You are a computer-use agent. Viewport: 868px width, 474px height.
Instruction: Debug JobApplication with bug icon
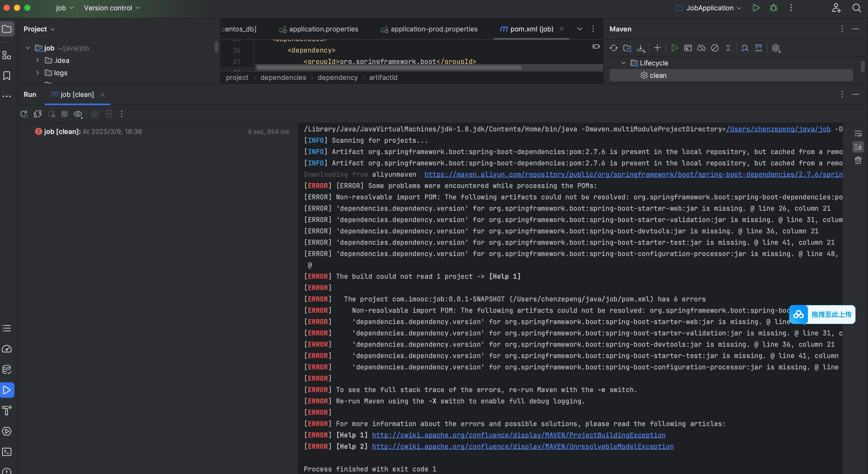[x=774, y=8]
